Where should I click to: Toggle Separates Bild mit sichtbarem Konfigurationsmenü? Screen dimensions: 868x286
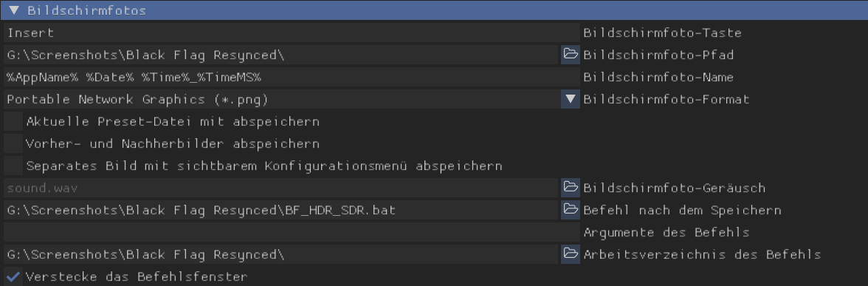click(x=13, y=166)
